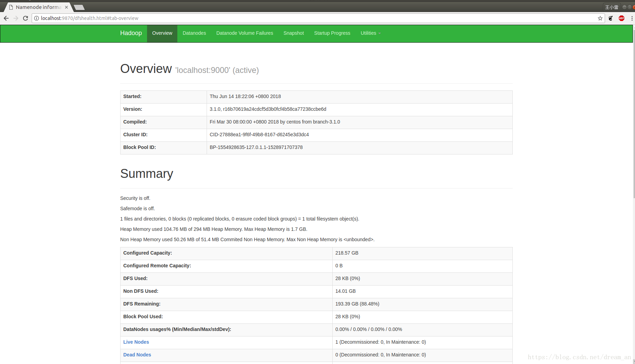Click the Compiled date value
635x364 pixels.
tap(275, 122)
